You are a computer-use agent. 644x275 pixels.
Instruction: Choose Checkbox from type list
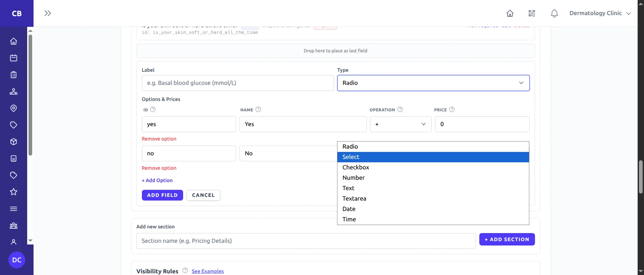click(433, 167)
